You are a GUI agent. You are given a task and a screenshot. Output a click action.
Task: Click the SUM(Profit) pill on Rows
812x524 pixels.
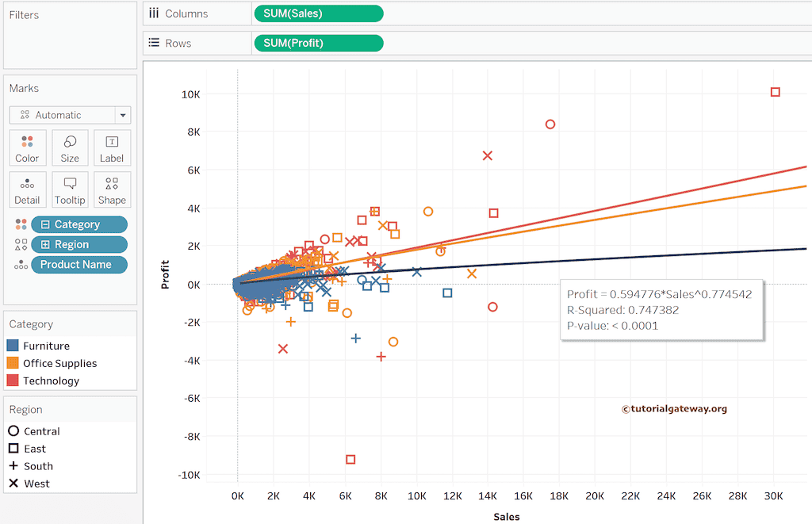coord(317,43)
